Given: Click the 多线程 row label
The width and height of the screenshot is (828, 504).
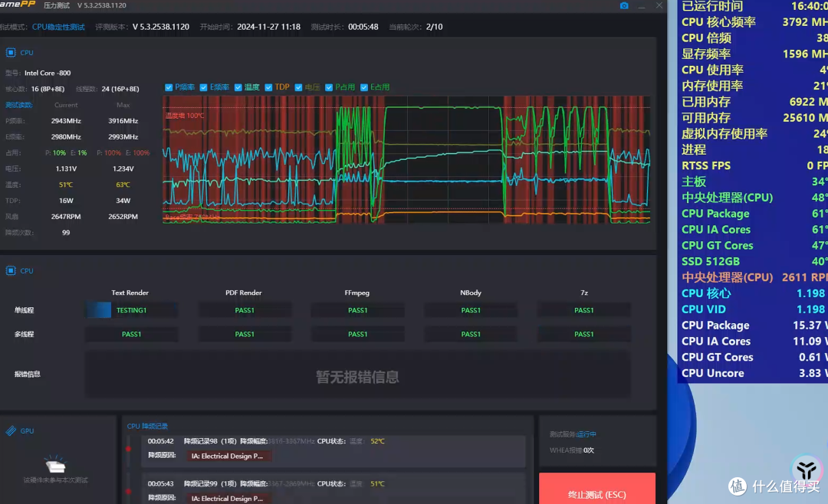Looking at the screenshot, I should coord(24,334).
